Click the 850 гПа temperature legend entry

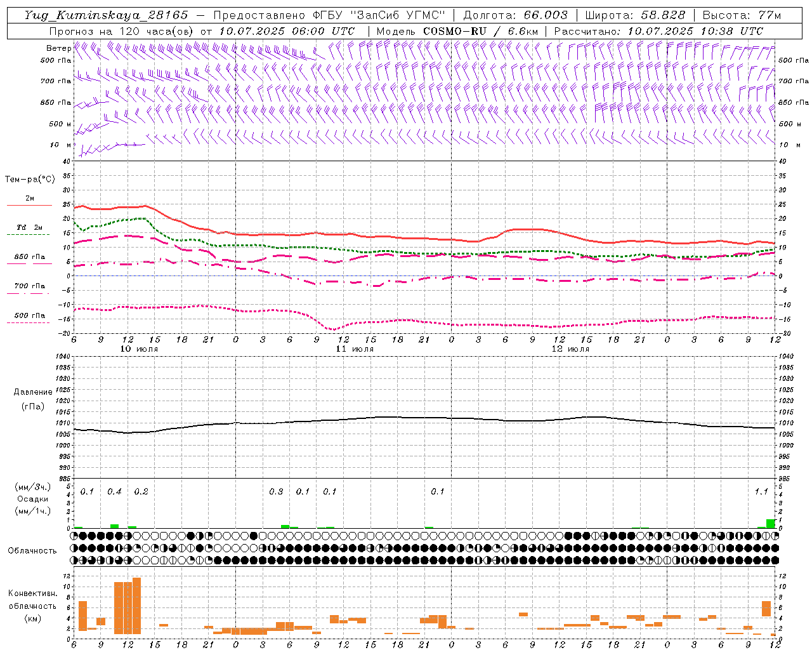coord(30,257)
